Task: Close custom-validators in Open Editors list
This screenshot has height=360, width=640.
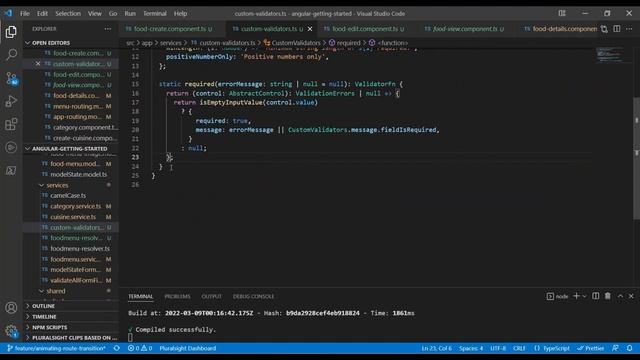Action: pyautogui.click(x=38, y=64)
